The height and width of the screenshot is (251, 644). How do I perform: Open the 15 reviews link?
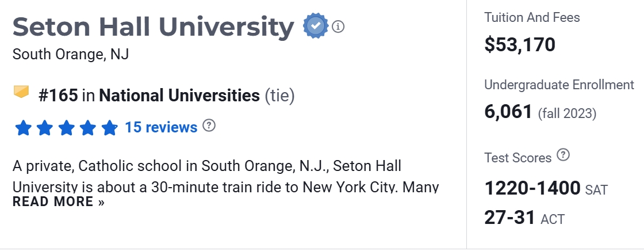coord(161,127)
